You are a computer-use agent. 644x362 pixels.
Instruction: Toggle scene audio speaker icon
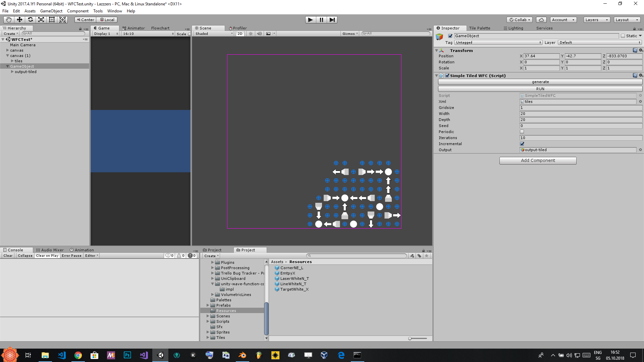pyautogui.click(x=259, y=34)
